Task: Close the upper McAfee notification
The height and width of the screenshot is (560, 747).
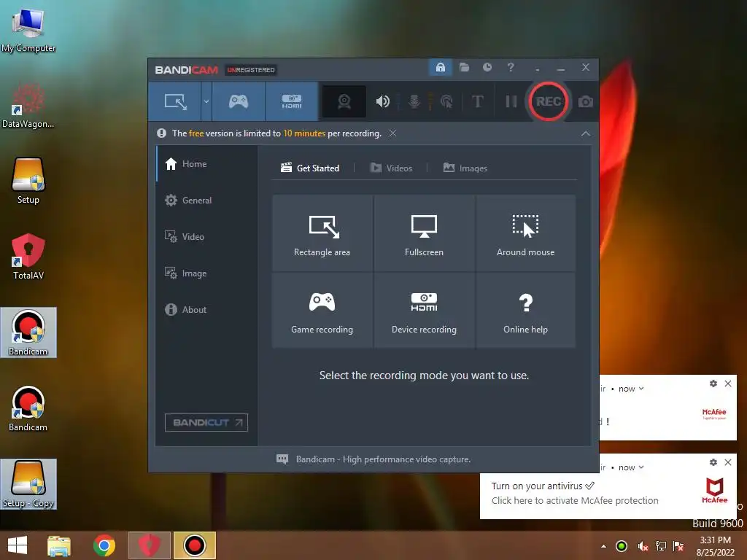Action: tap(727, 384)
